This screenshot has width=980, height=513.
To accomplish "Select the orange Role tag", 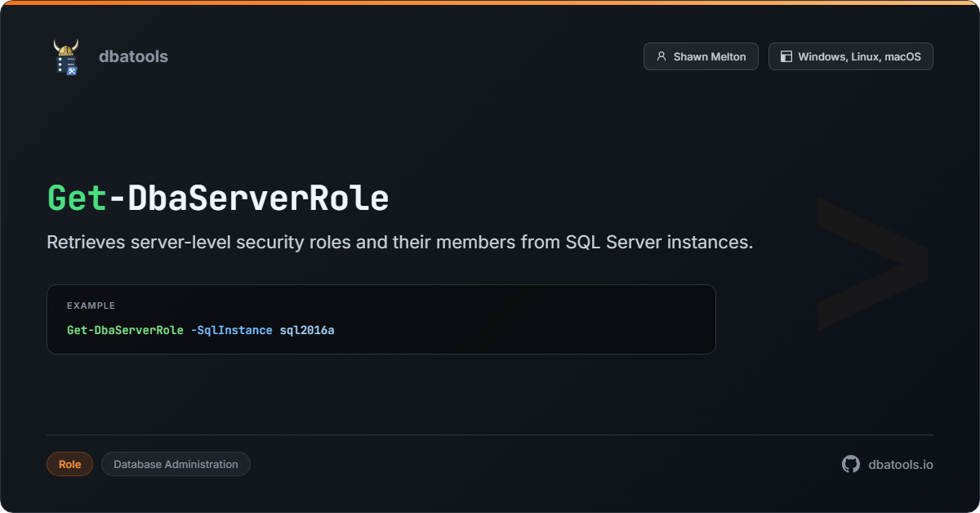I will [69, 464].
